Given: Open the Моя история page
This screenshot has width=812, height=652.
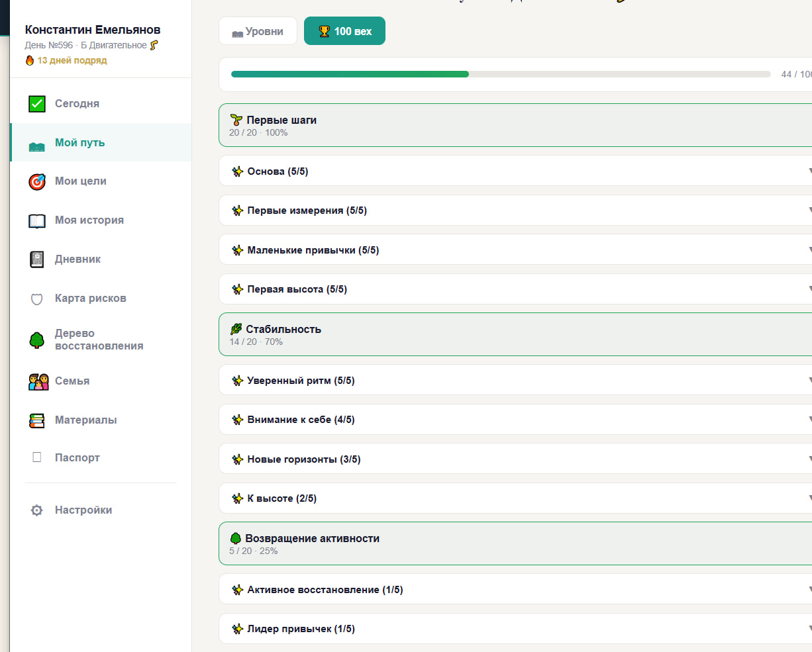Looking at the screenshot, I should point(101,220).
